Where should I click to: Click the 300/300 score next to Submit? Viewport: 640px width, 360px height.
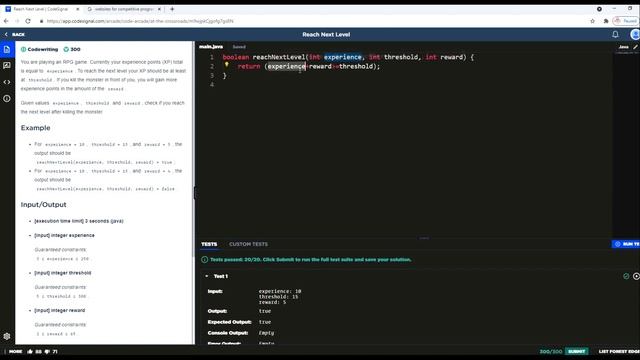551,351
